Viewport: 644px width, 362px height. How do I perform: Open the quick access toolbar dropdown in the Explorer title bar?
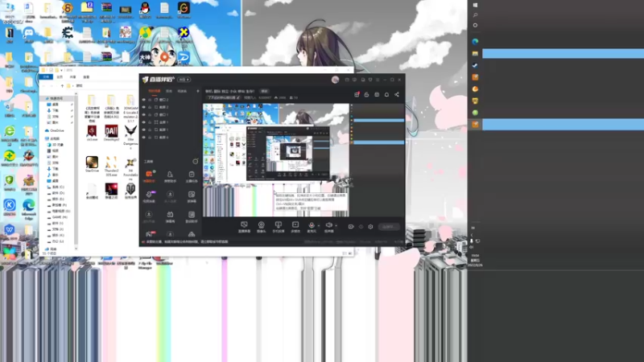pos(62,70)
